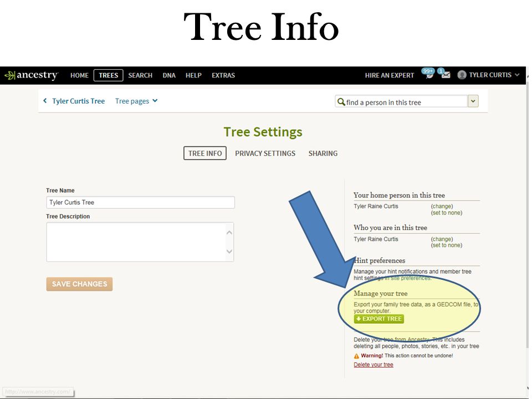This screenshot has width=532, height=399.
Task: Open the Tree pages dropdown
Action: [x=136, y=101]
